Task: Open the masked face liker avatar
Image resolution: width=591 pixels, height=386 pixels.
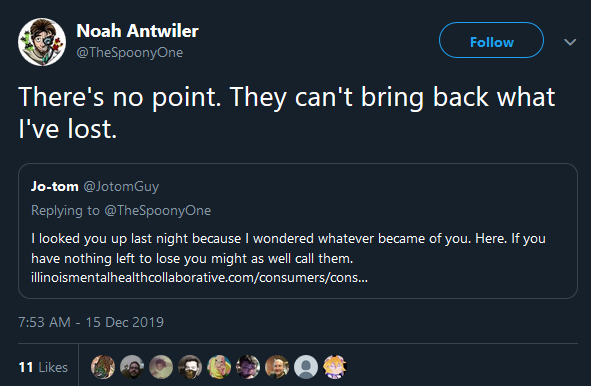Action: tap(190, 367)
